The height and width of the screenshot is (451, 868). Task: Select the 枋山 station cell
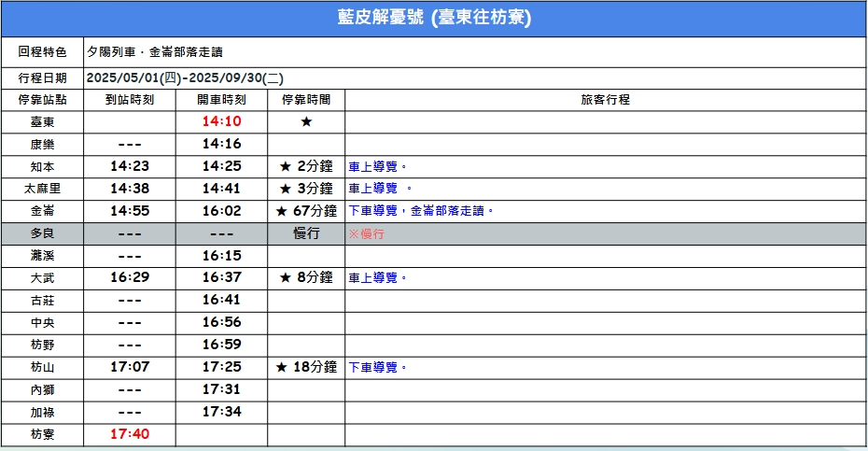pos(42,368)
